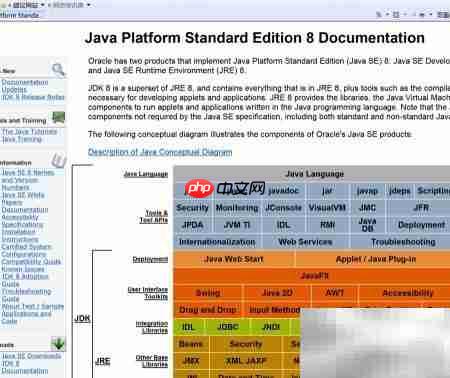Click Other Base Libraries row label
Image resolution: width=450 pixels, height=378 pixels.
pyautogui.click(x=152, y=361)
